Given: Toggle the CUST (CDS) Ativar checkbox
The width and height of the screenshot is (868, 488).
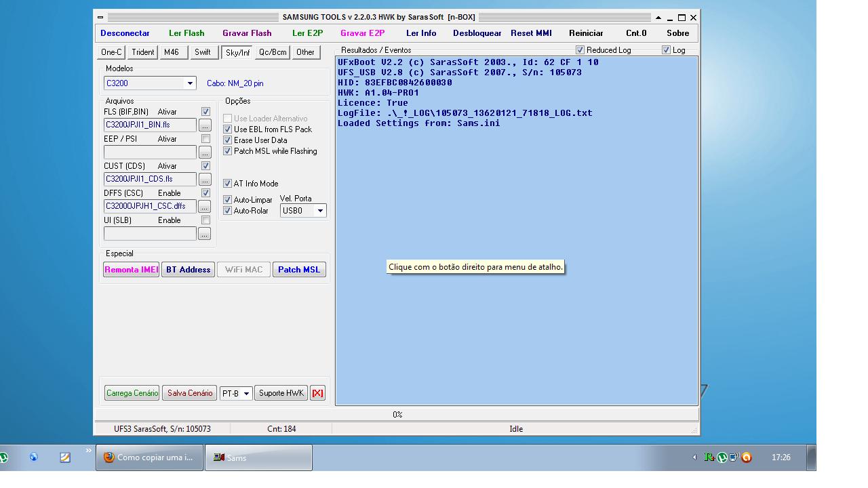Looking at the screenshot, I should [205, 166].
